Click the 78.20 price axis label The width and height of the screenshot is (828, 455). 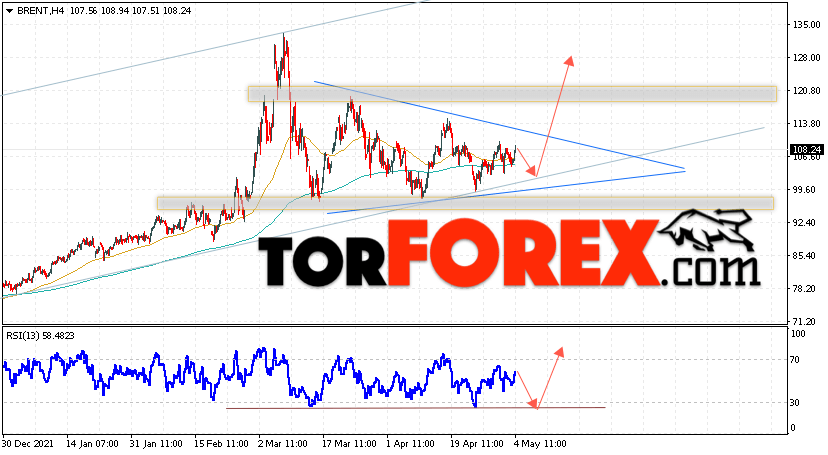point(806,289)
